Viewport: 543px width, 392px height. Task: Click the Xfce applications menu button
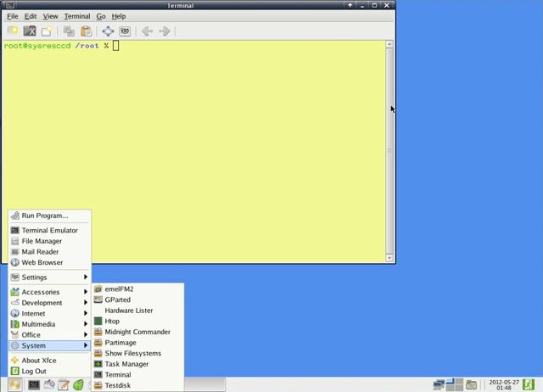click(14, 384)
